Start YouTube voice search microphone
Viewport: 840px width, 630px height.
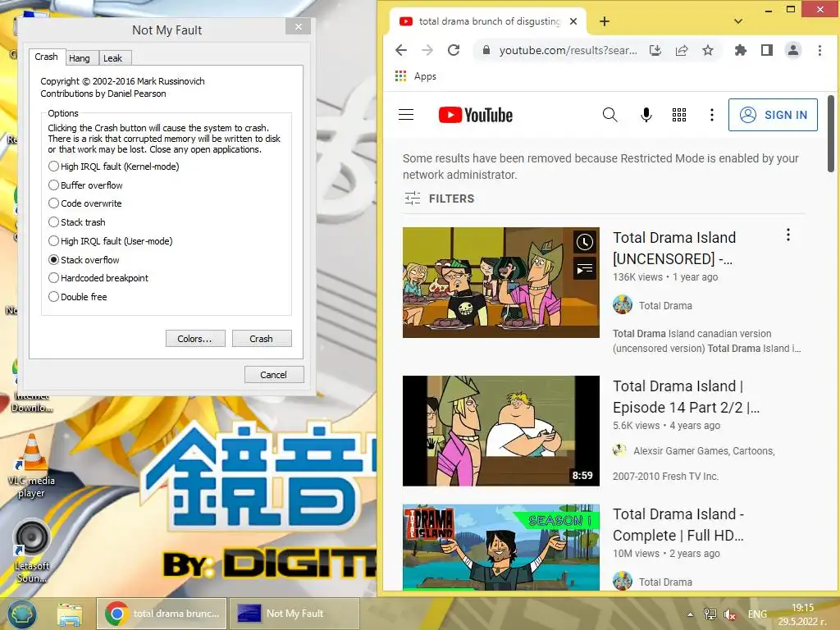point(646,115)
